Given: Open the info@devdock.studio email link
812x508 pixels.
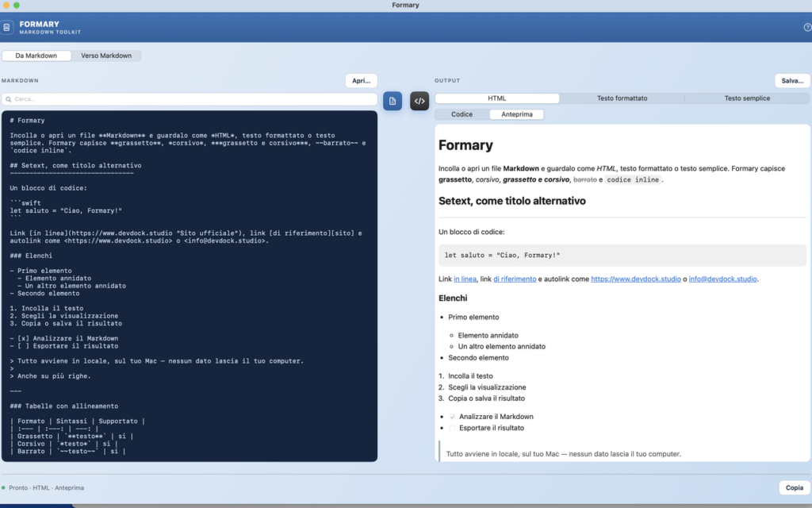Looking at the screenshot, I should (x=722, y=279).
